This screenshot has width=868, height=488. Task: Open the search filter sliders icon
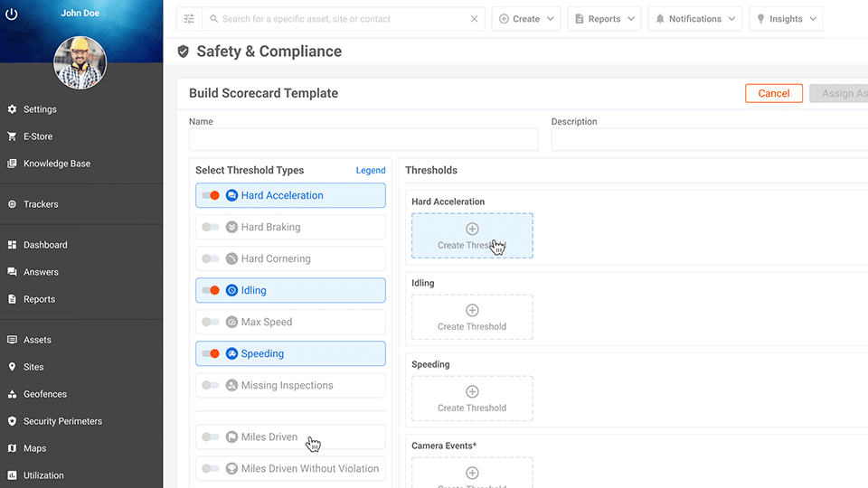tap(189, 19)
